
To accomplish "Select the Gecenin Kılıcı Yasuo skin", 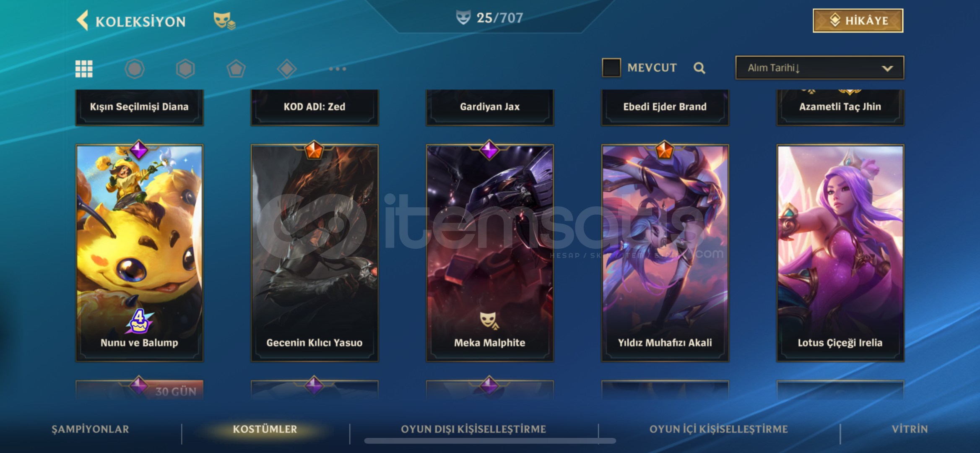I will [x=315, y=253].
